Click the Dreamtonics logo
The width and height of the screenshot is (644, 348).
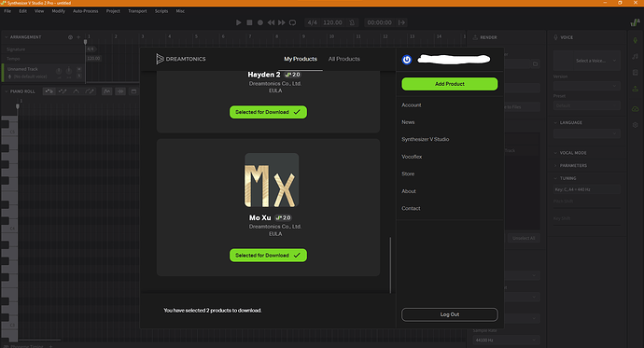click(x=181, y=59)
